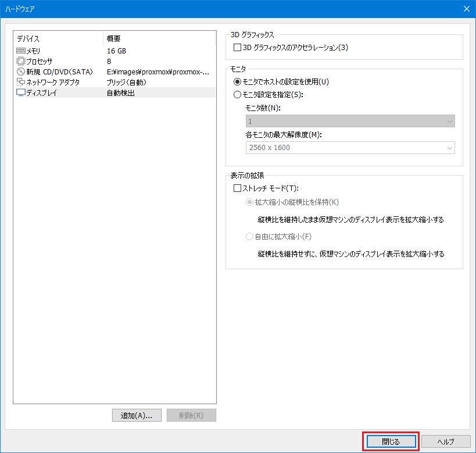The image size is (476, 453).
Task: Click the 追加(A)... button
Action: 137,415
